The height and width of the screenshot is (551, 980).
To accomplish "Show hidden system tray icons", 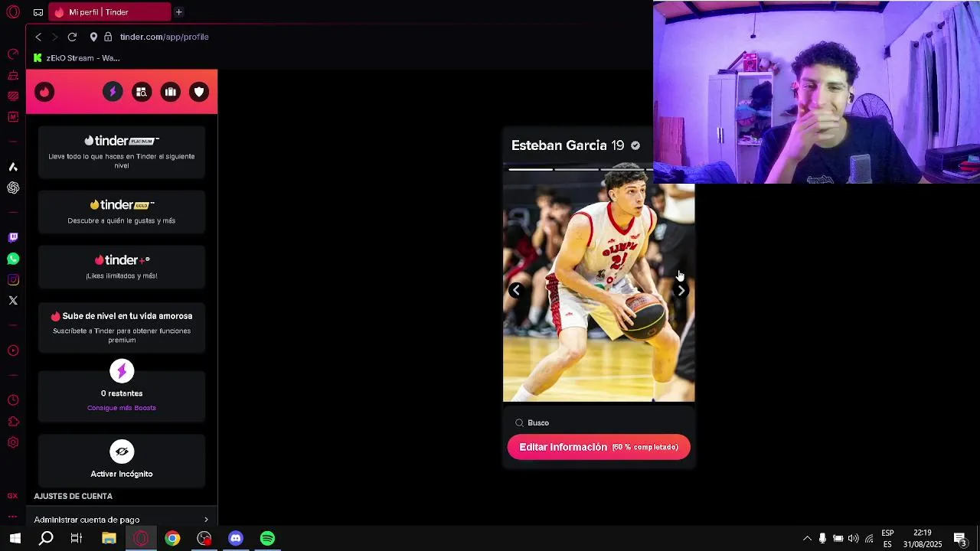I will 807,539.
